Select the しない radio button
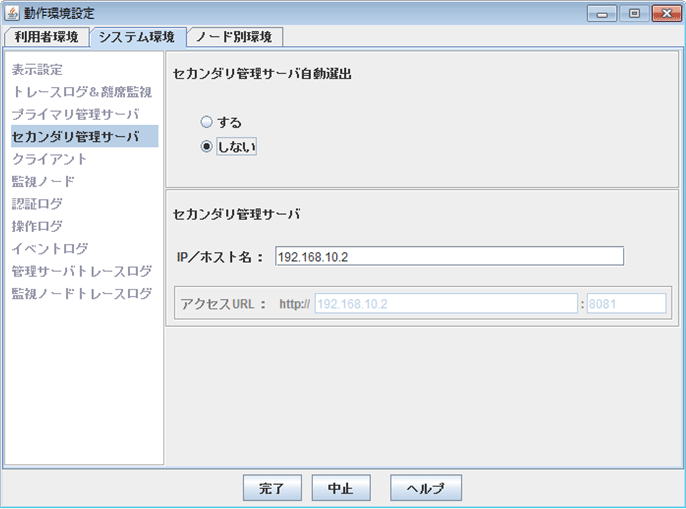The width and height of the screenshot is (686, 509). (x=206, y=147)
